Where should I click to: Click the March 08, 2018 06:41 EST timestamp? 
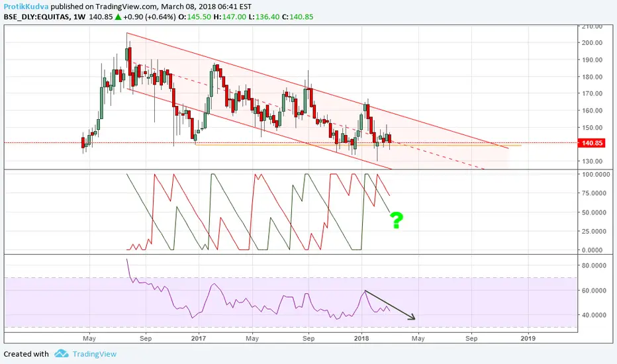[206, 7]
